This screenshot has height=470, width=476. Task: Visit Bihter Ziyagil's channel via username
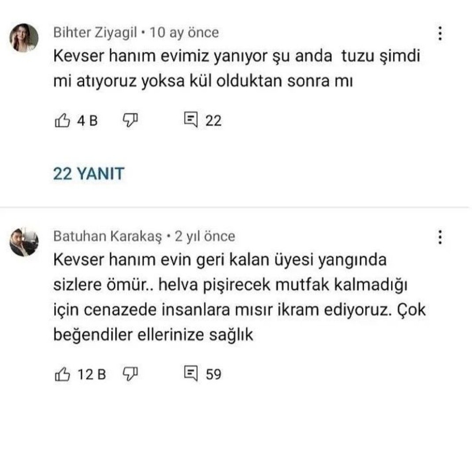tap(95, 32)
